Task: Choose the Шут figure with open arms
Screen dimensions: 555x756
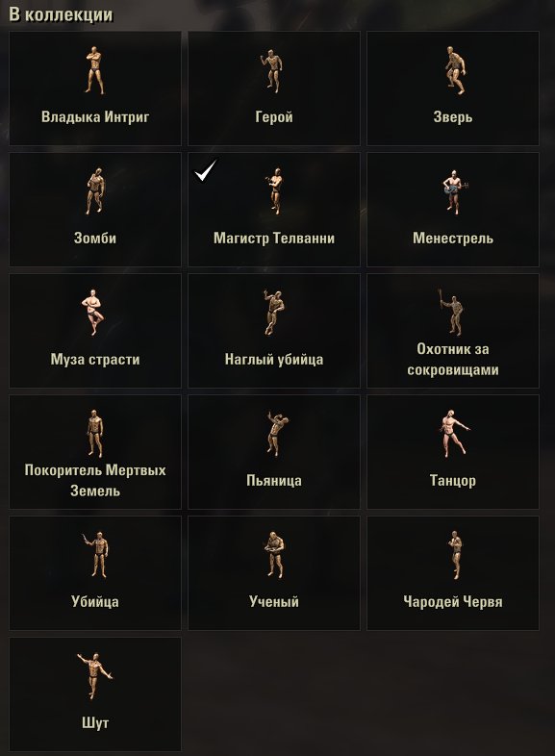Action: [x=95, y=676]
